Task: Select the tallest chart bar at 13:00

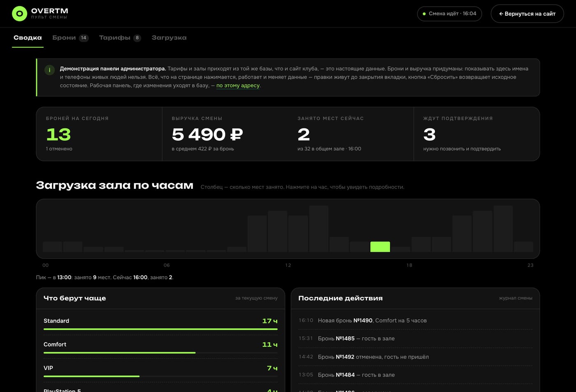Action: [x=318, y=229]
